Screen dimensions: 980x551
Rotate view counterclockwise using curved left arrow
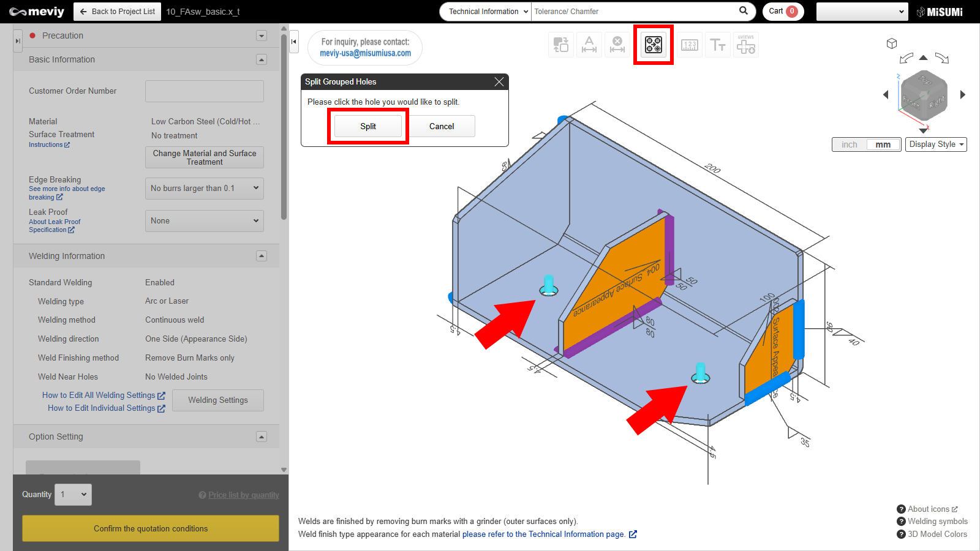coord(906,59)
